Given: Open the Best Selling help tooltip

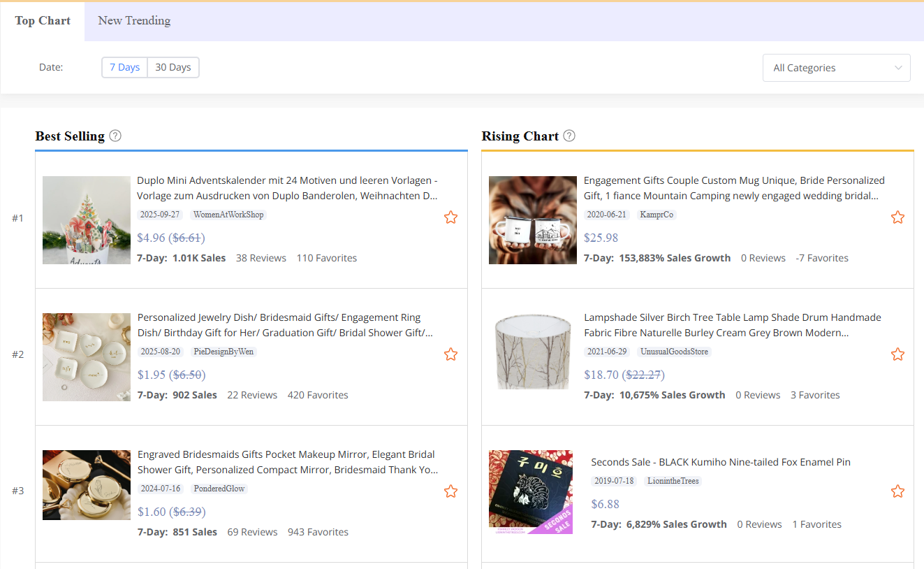Looking at the screenshot, I should pos(115,136).
